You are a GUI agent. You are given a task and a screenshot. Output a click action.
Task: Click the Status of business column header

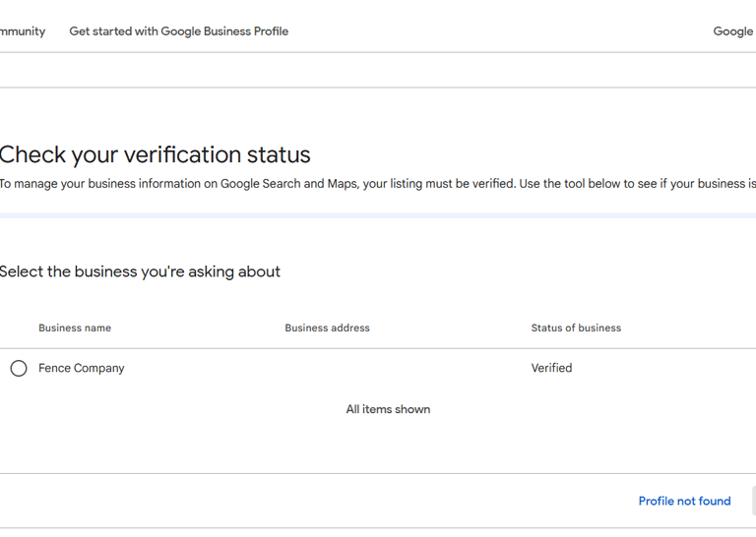[576, 328]
